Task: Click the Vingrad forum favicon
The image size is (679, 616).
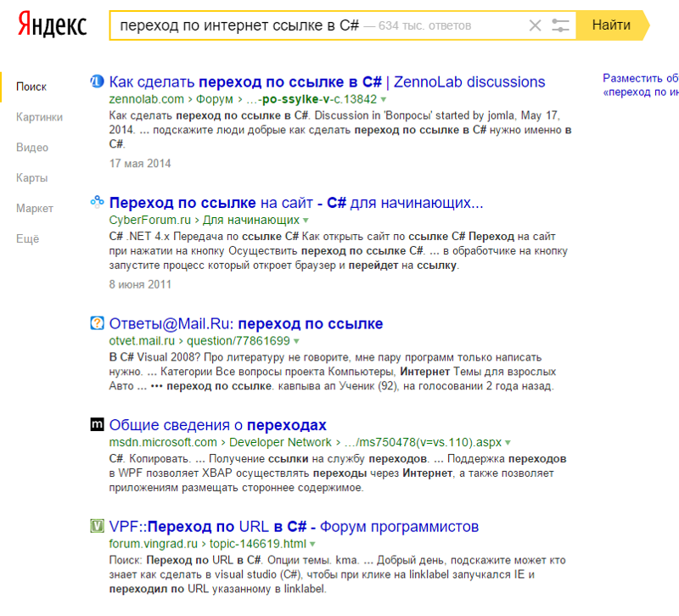Action: [x=97, y=526]
